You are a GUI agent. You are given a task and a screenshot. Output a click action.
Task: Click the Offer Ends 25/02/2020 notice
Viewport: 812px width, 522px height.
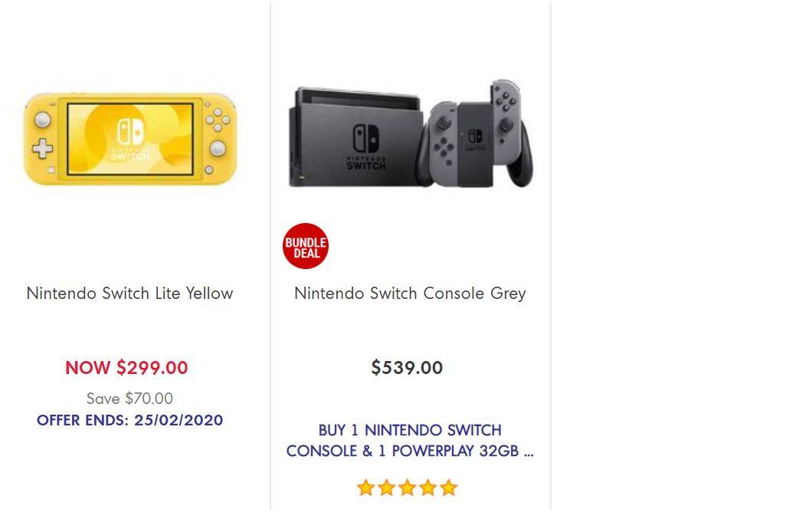[x=130, y=420]
